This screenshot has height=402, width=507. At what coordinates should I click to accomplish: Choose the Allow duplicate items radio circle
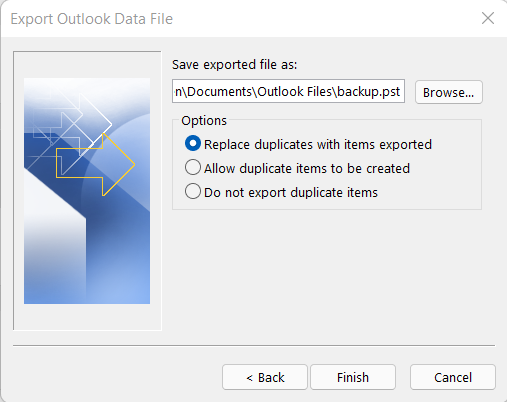pyautogui.click(x=193, y=168)
